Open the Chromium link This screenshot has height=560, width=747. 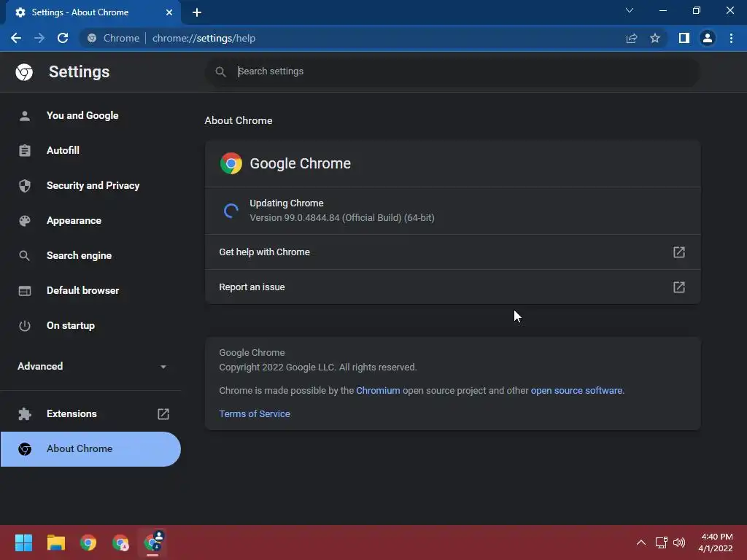click(378, 391)
